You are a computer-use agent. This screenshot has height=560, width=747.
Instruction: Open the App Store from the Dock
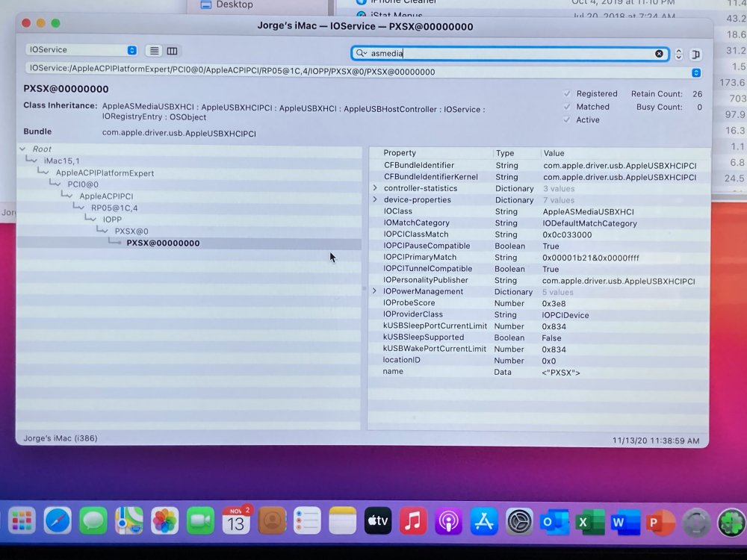click(x=484, y=521)
